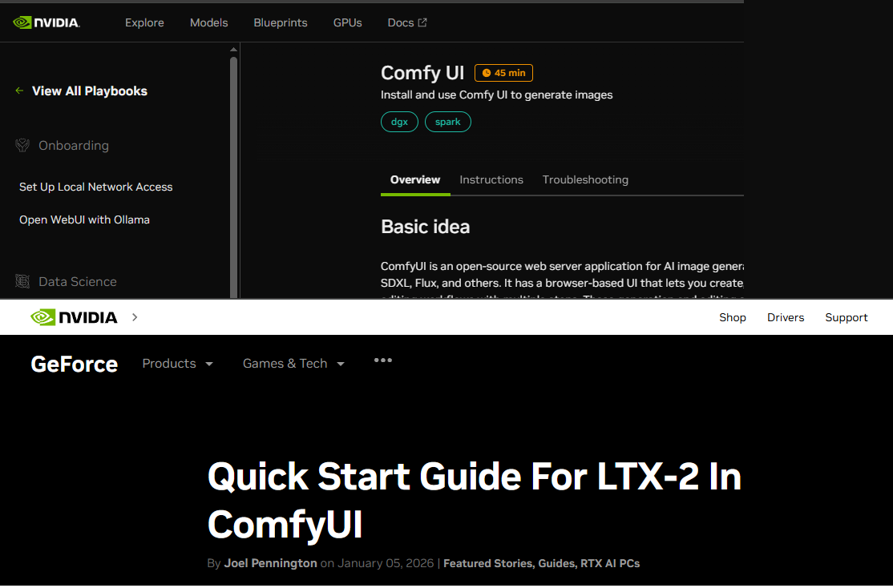The width and height of the screenshot is (893, 588).
Task: Click the Basic idea heading
Action: point(426,227)
